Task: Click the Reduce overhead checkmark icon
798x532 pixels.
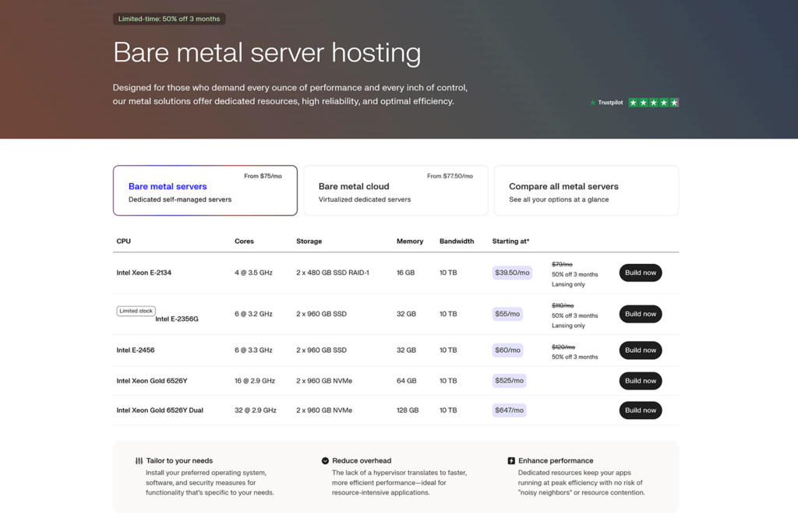Action: click(x=325, y=461)
